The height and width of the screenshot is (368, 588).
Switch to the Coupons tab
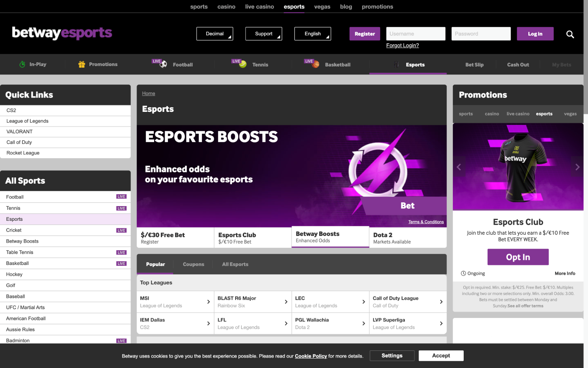[x=194, y=264]
